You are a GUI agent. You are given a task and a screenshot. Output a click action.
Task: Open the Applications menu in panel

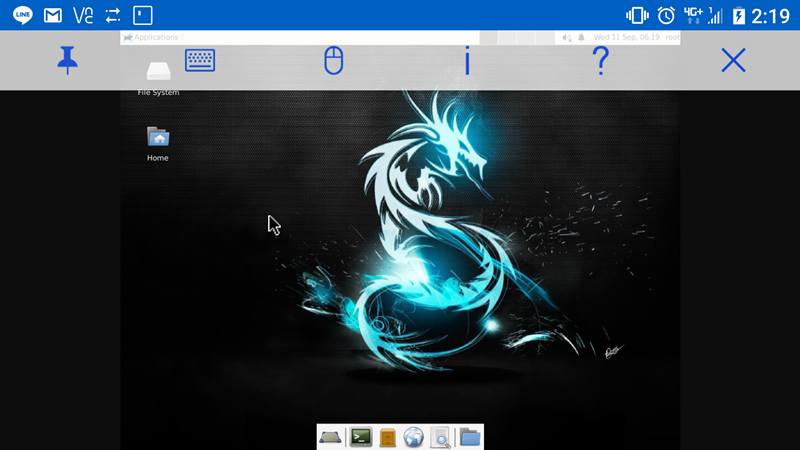click(152, 37)
